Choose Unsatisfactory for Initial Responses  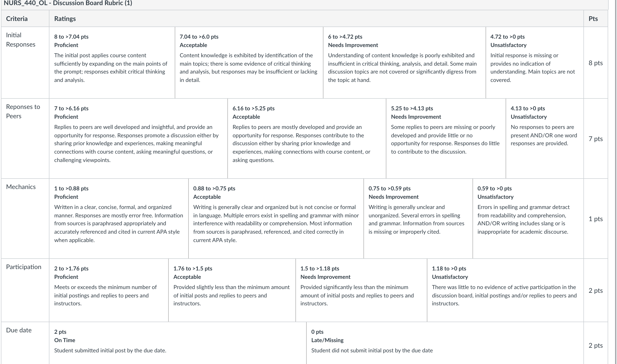[x=535, y=63]
